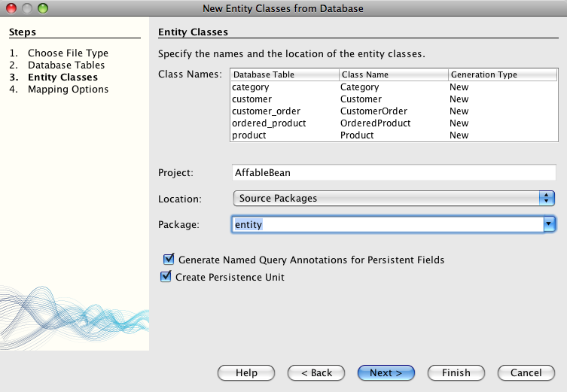The height and width of the screenshot is (392, 567).
Task: Click the Database Table column header
Action: coord(284,75)
